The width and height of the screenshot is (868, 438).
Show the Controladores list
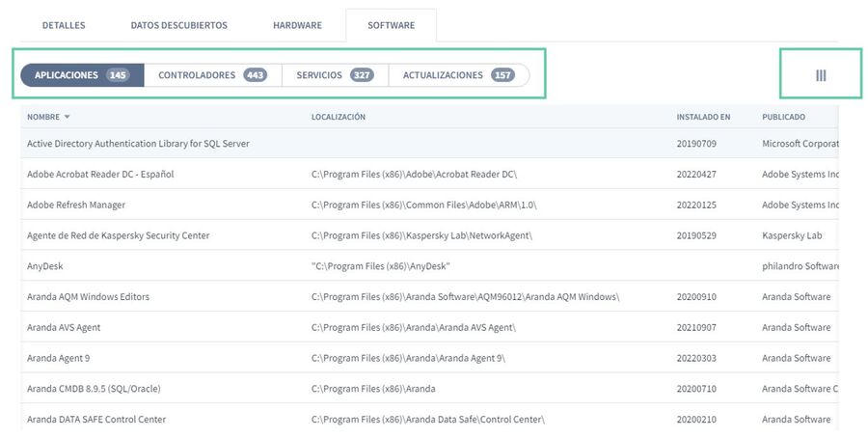212,75
